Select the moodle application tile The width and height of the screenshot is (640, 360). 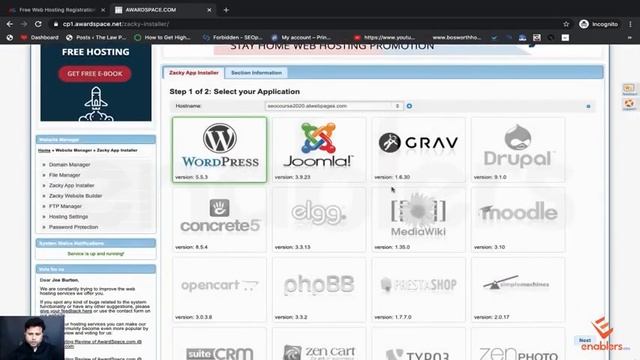tap(518, 220)
